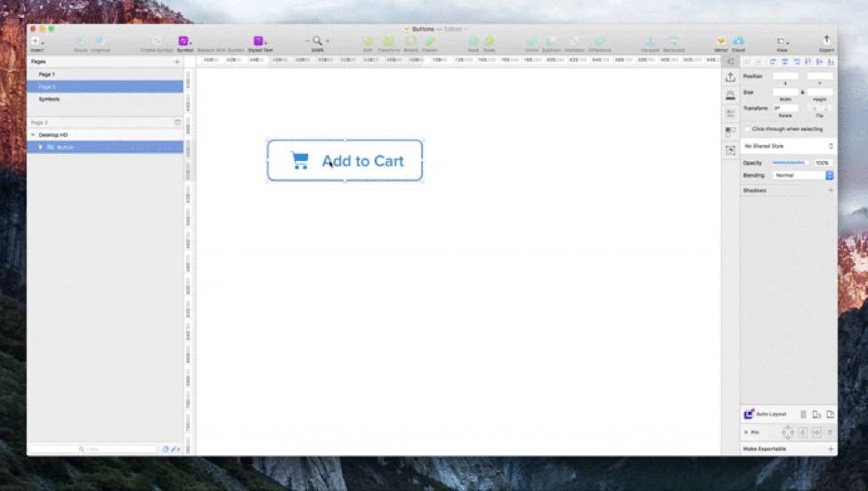Image resolution: width=868 pixels, height=491 pixels.
Task: Toggle the size proportions lock
Action: (x=803, y=93)
